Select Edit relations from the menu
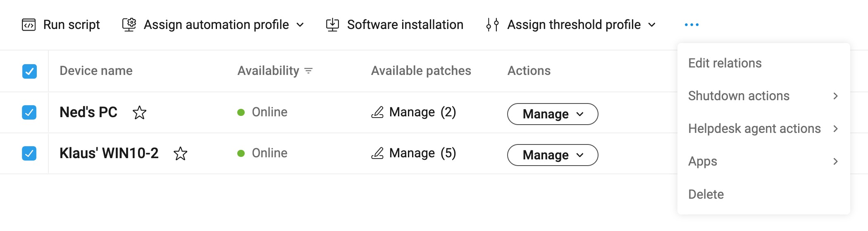The height and width of the screenshot is (231, 868). (725, 63)
